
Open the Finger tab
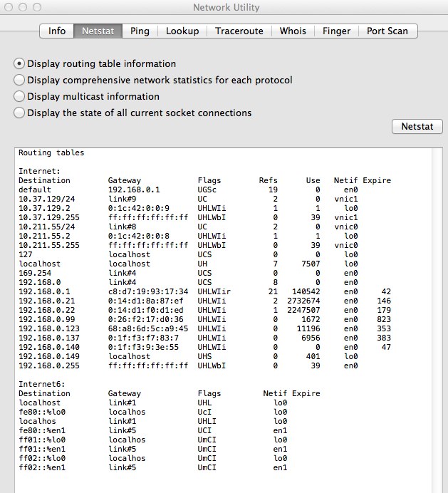[336, 31]
